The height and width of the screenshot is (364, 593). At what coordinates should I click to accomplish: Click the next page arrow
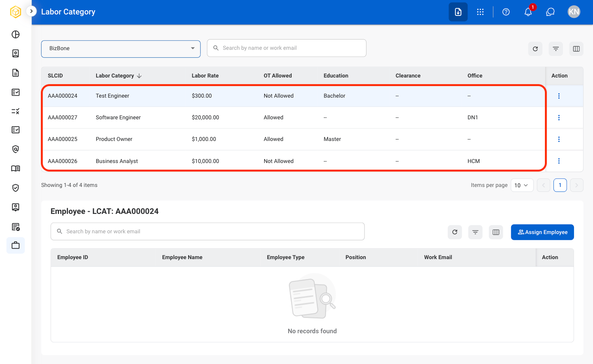tap(577, 185)
